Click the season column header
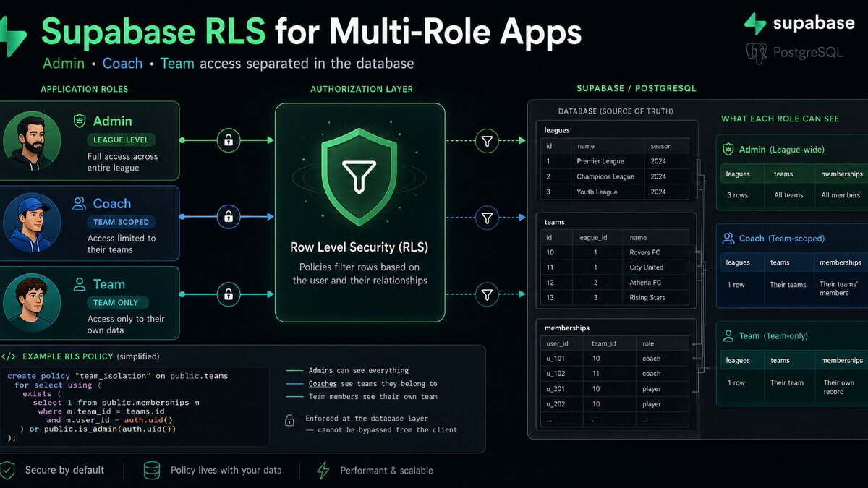 (661, 146)
